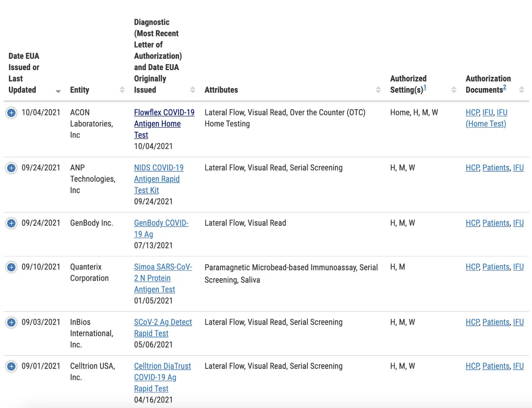Open Patients document for GenBody Inc.

[496, 223]
